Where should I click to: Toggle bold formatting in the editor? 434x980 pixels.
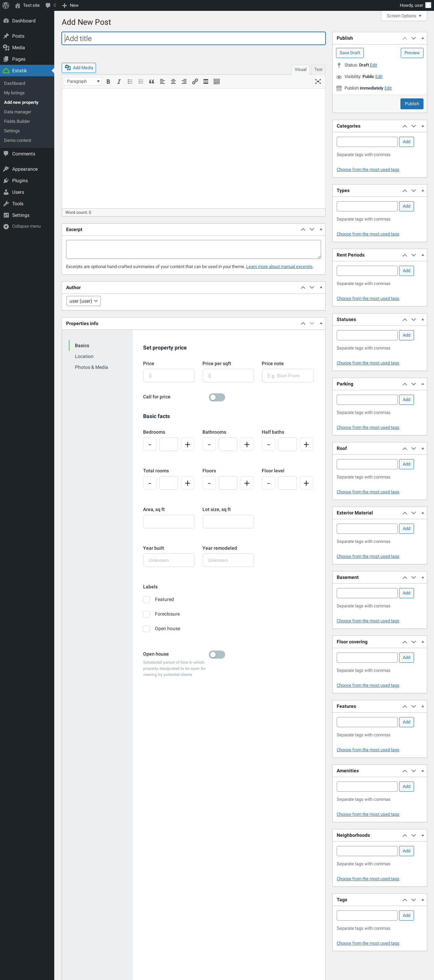coord(108,81)
